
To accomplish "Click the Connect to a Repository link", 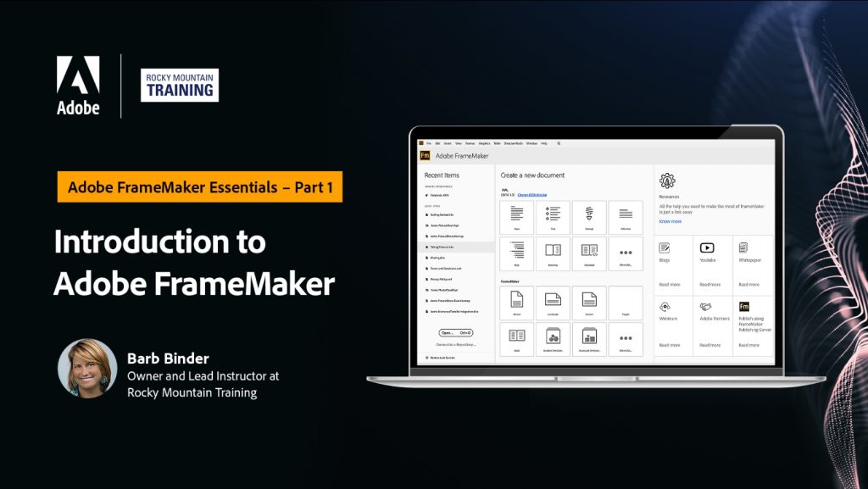I will pos(455,345).
